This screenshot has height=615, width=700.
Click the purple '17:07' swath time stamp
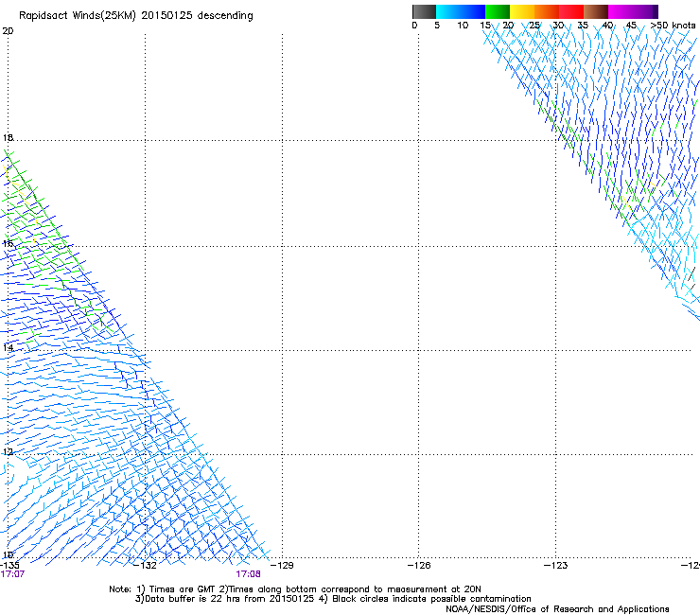(x=12, y=574)
